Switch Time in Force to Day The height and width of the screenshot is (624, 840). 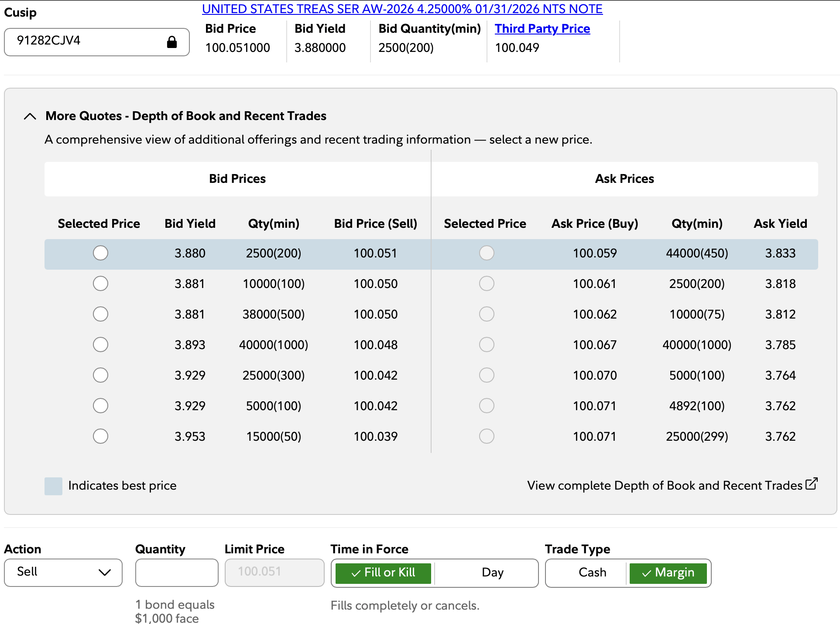(x=492, y=573)
